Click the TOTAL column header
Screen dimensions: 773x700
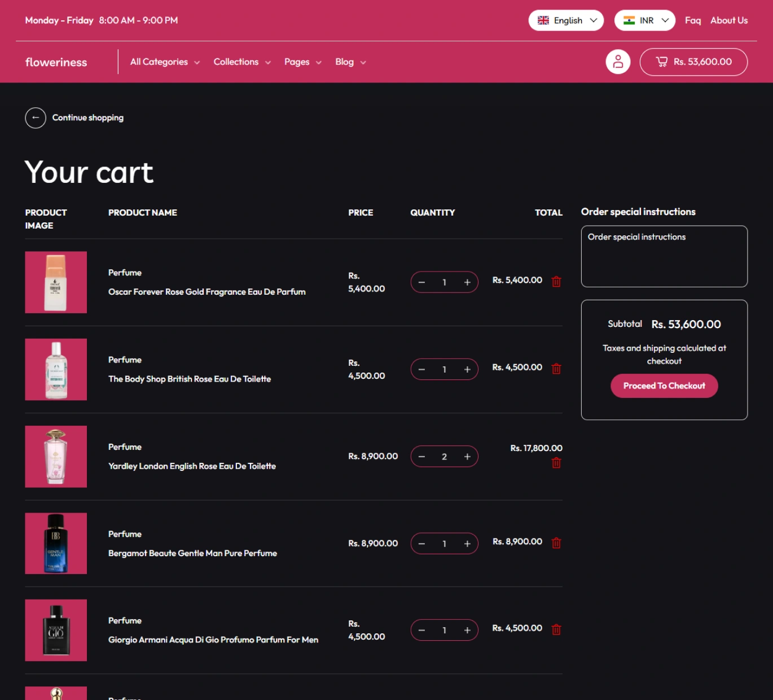tap(548, 212)
